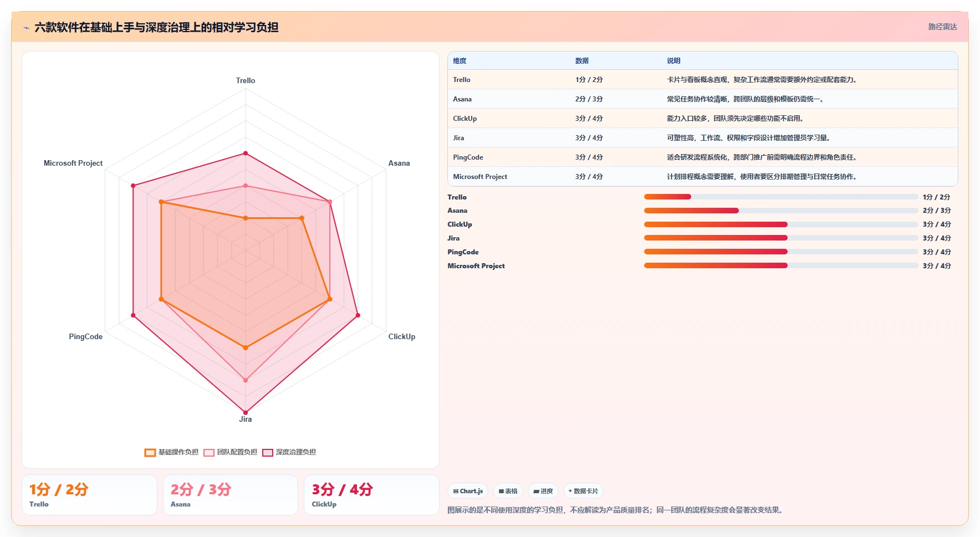This screenshot has height=537, width=980.
Task: Click the red data point on Trello axis
Action: (x=246, y=153)
